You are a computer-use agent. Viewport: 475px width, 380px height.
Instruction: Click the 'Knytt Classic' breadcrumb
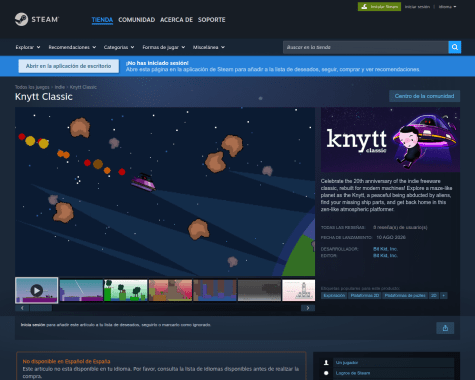pos(83,87)
